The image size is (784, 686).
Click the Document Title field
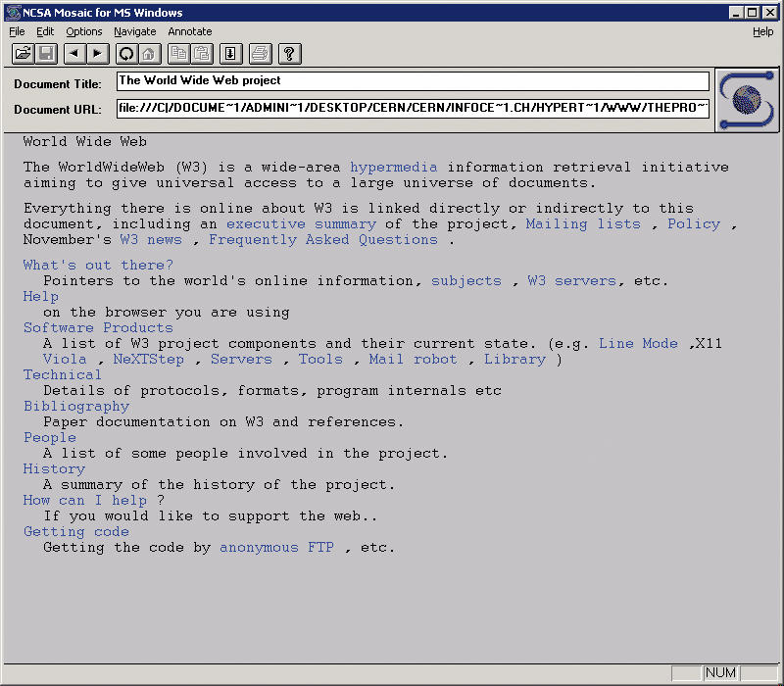click(413, 81)
